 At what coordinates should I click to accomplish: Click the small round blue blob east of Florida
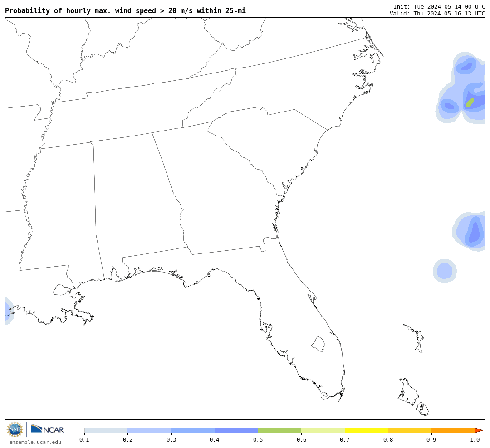pos(445,271)
